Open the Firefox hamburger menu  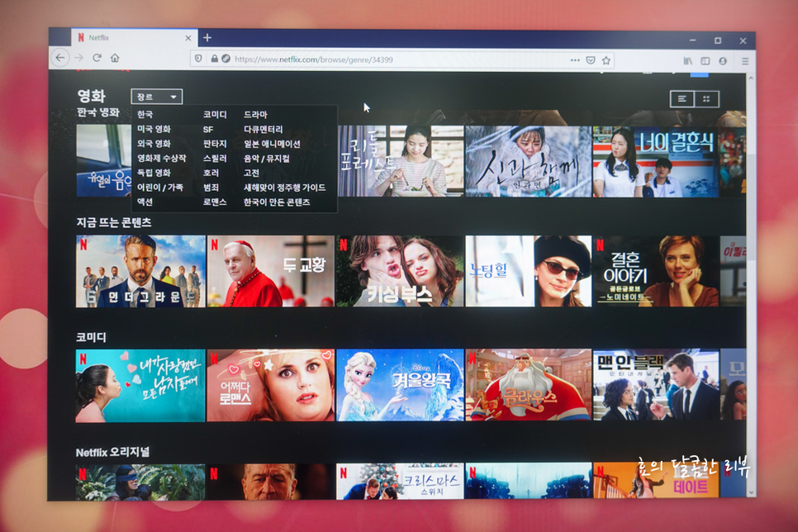(744, 61)
